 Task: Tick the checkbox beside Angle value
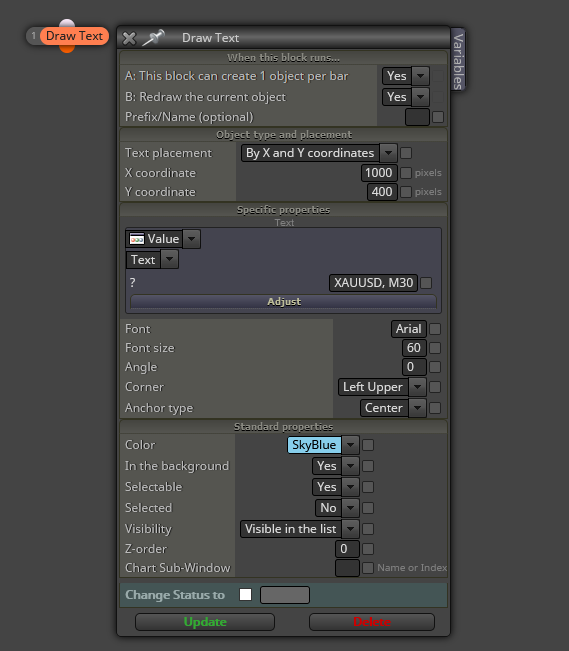pos(435,367)
